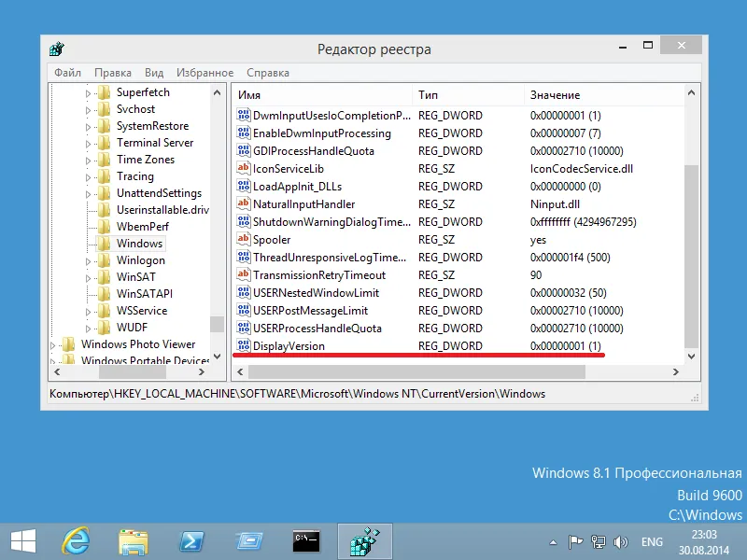Click the NaturalInputHandler string value icon
The height and width of the screenshot is (560, 747).
(244, 203)
